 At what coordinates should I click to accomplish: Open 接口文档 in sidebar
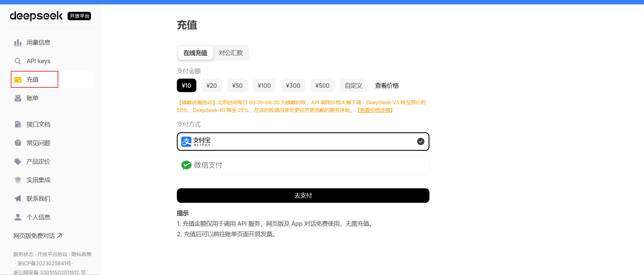(51, 125)
